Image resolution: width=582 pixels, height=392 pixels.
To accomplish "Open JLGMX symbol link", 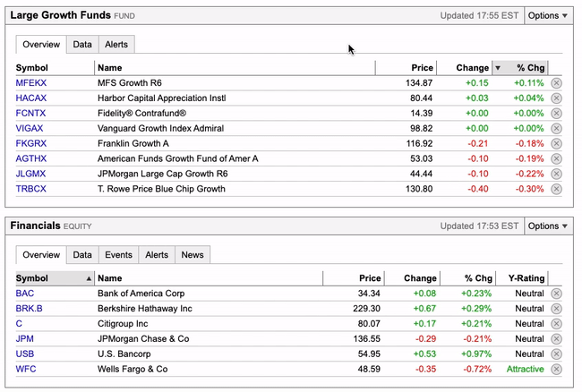I will tap(30, 174).
